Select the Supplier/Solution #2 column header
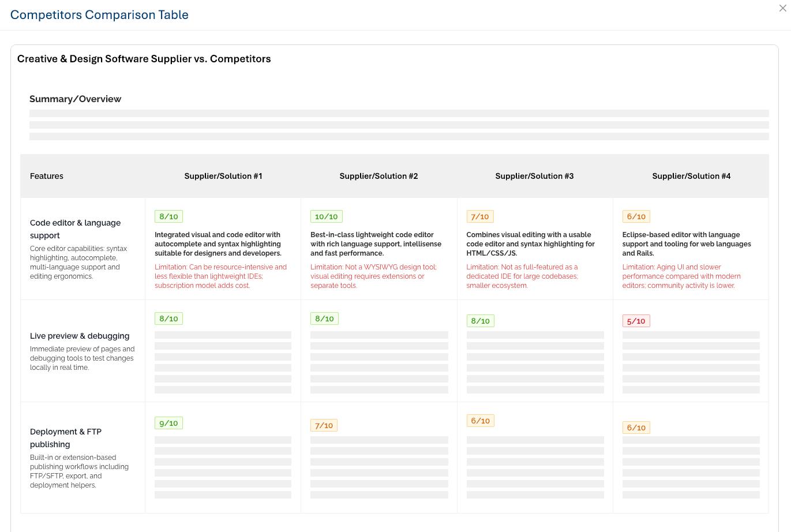Viewport: 791px width, 532px height. pyautogui.click(x=378, y=176)
